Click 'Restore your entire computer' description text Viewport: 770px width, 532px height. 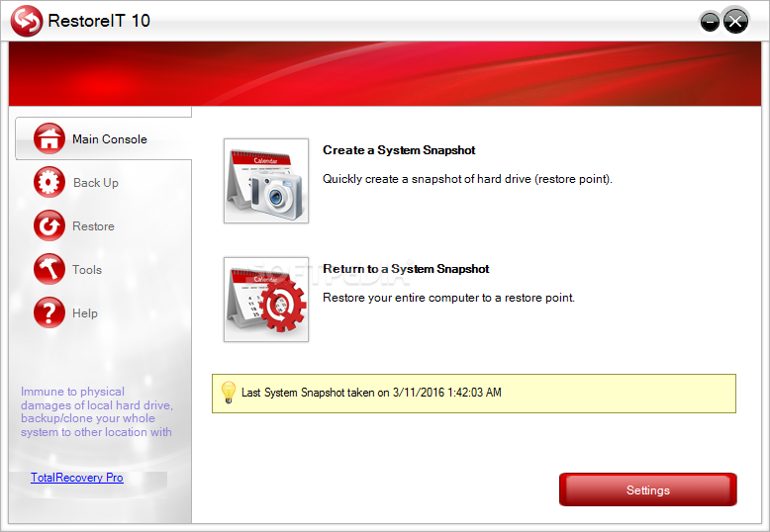pos(448,298)
